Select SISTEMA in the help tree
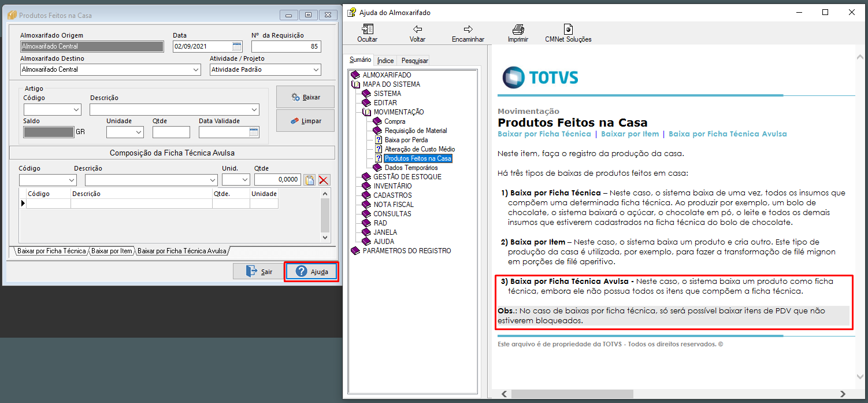Viewport: 868px width, 403px height. [387, 94]
